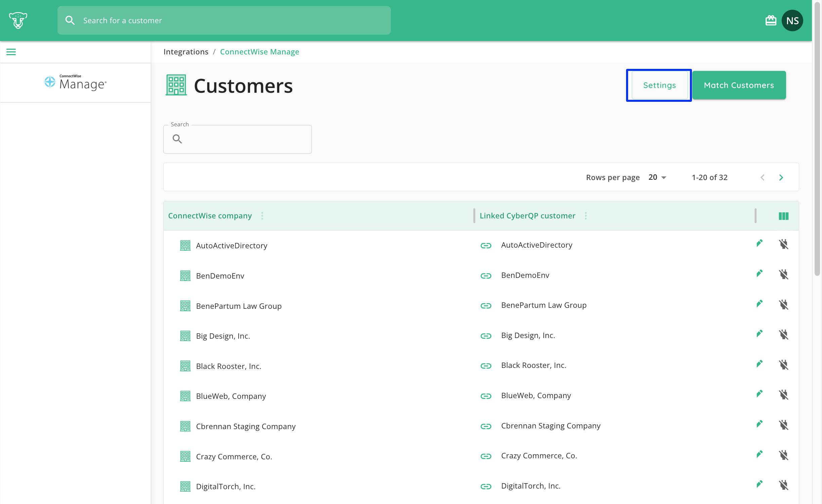This screenshot has height=504, width=822.
Task: Open the column chooser icon
Action: 783,216
